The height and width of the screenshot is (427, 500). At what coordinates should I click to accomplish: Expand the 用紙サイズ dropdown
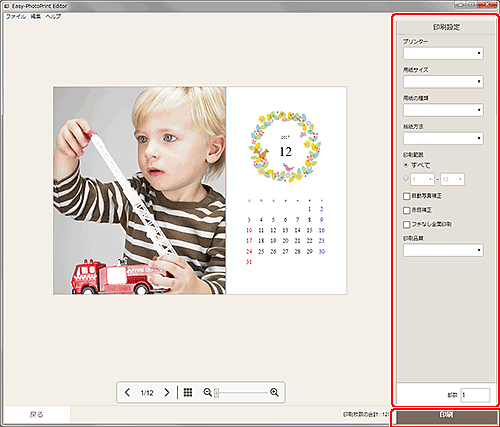(443, 81)
